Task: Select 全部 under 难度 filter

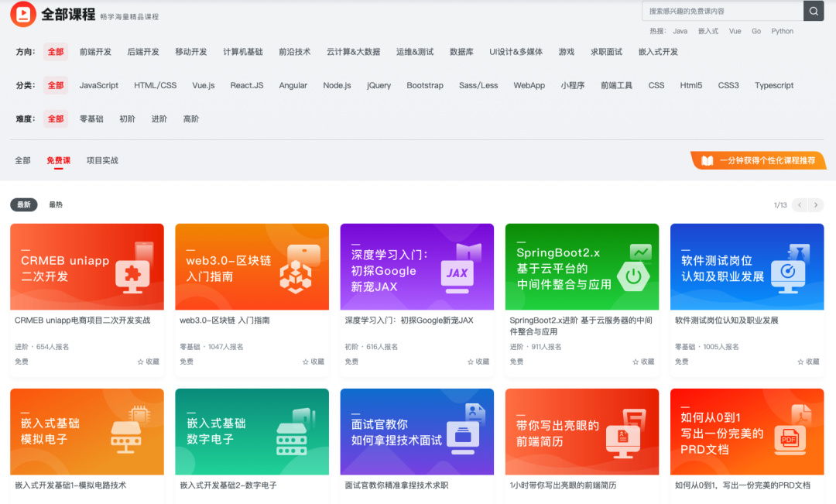Action: [56, 119]
